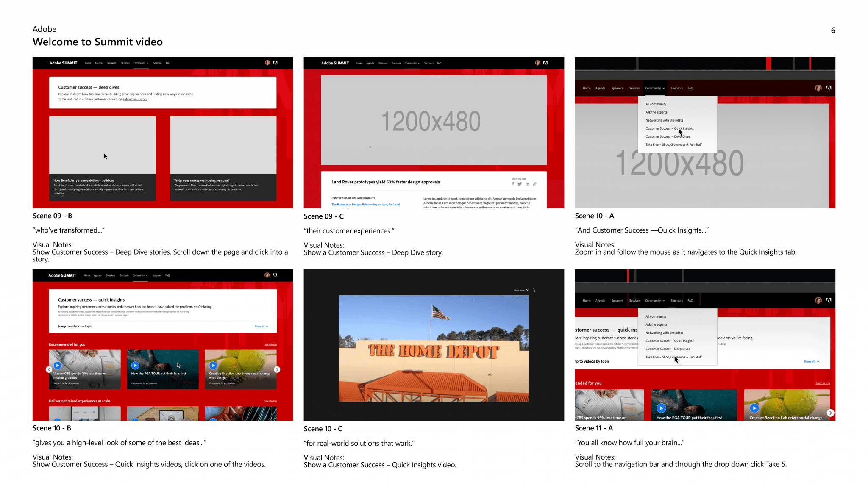Choose Deep Dives entry in Scene 11-A
The image size is (868, 488).
click(x=668, y=349)
